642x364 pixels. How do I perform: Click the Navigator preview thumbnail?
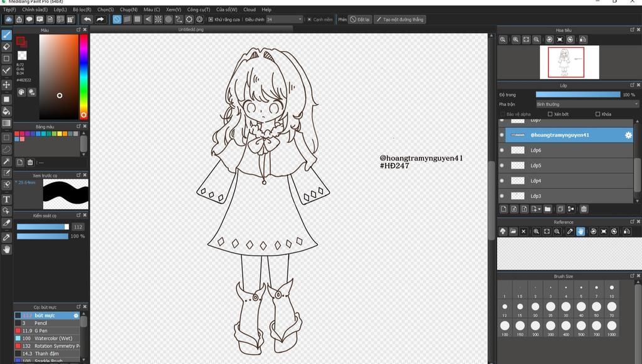click(569, 62)
